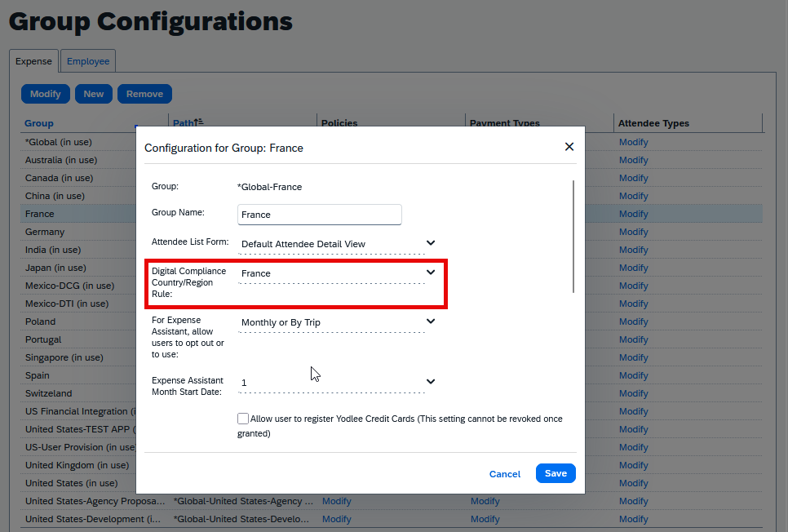Modify Attendee Types for Poland row
This screenshot has width=788, height=532.
(x=633, y=321)
